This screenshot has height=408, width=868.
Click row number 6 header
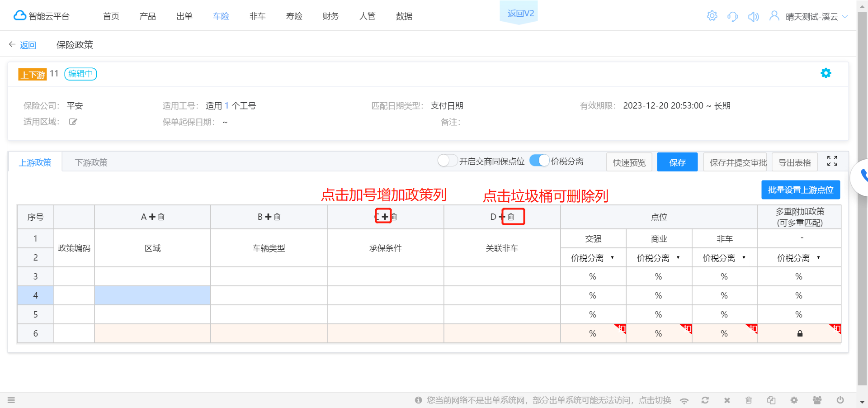(x=35, y=333)
